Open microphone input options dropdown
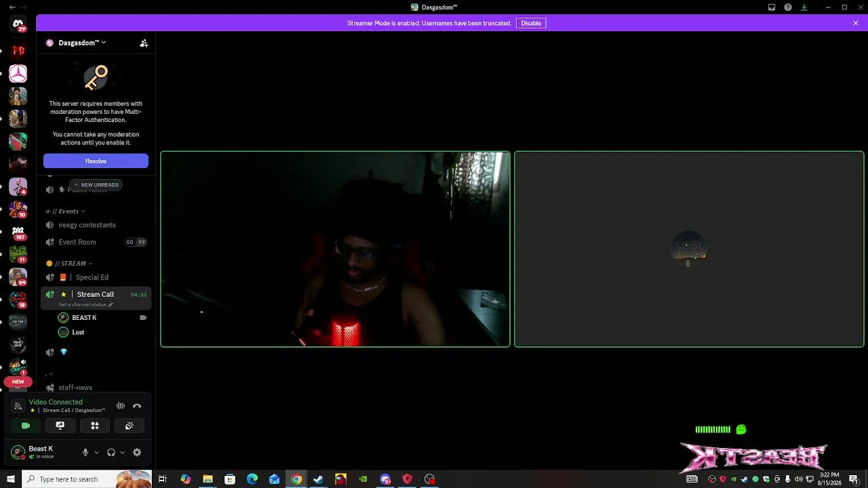The width and height of the screenshot is (868, 488). click(96, 452)
